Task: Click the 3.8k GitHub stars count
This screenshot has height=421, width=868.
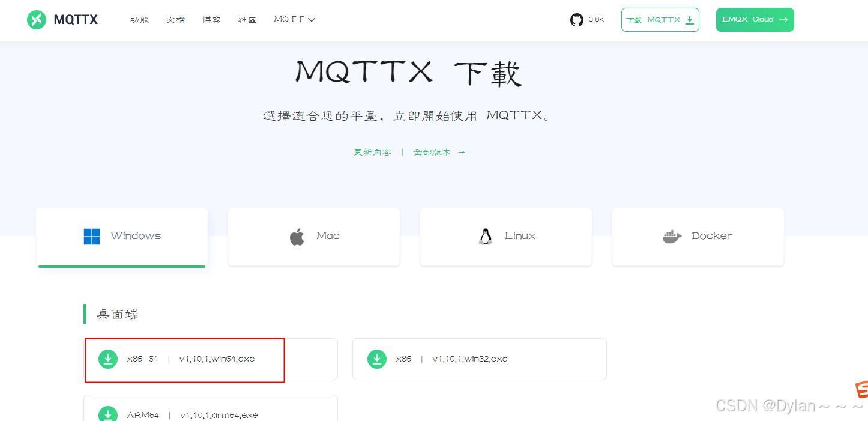Action: 596,20
